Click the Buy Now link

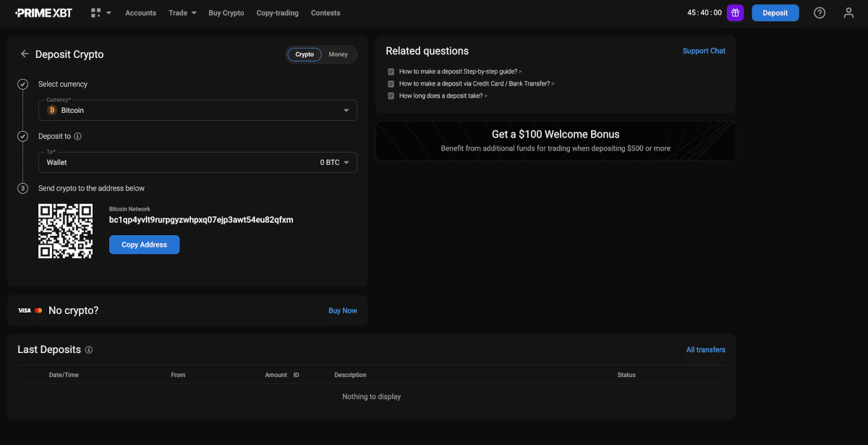[343, 310]
